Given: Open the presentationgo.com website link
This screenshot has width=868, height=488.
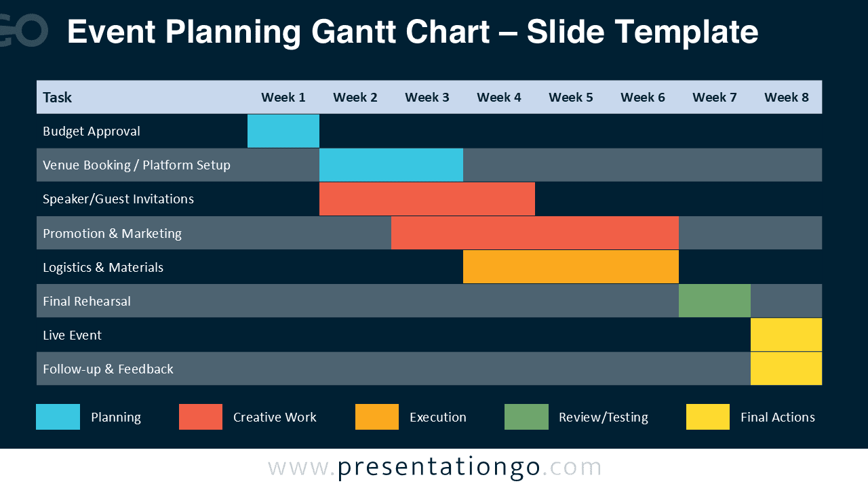Looking at the screenshot, I should click(435, 468).
